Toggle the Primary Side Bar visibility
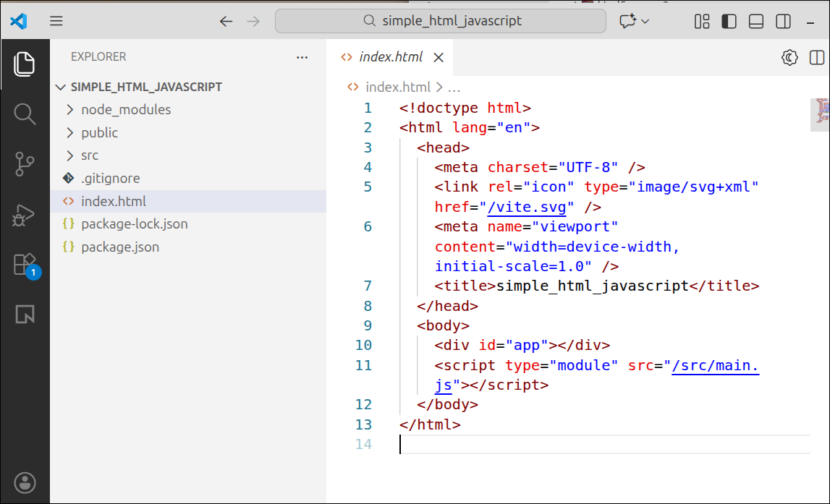The image size is (830, 504). click(728, 21)
